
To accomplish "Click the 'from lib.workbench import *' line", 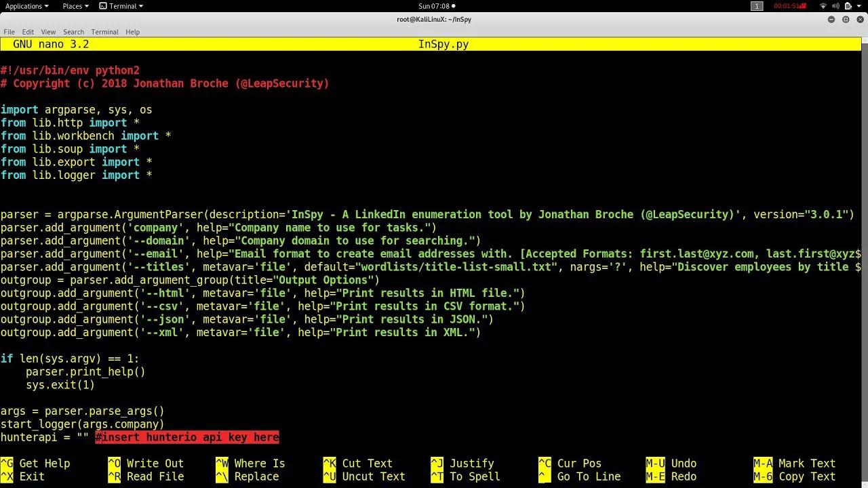I will pos(85,136).
